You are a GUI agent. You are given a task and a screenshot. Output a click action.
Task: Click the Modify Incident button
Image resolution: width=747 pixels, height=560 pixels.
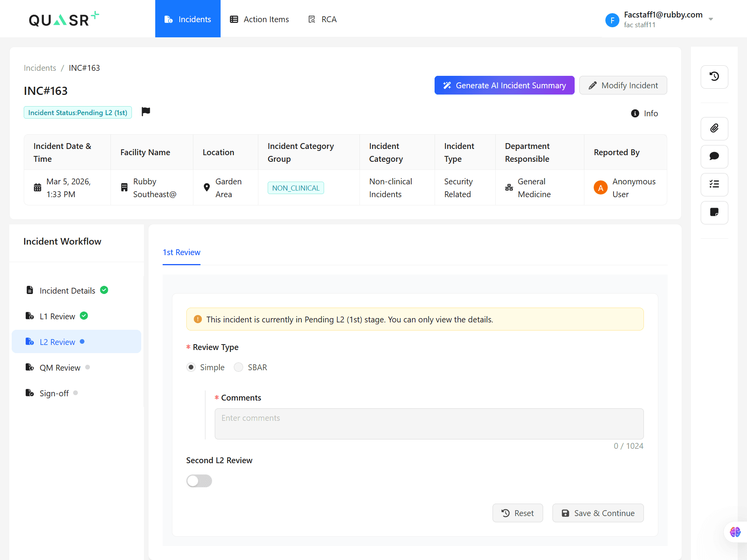coord(623,85)
